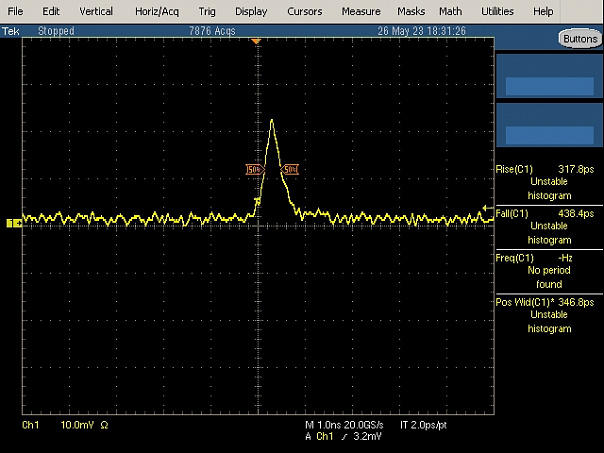Open the Edit menu

[51, 12]
